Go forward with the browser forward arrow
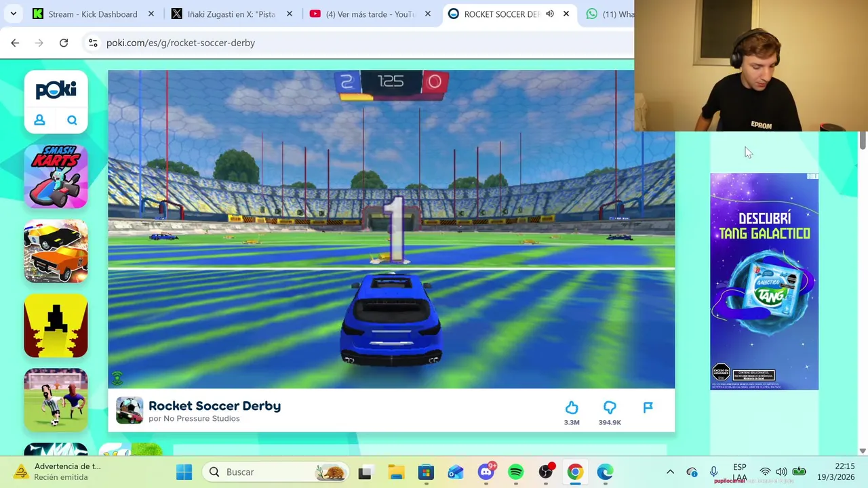The image size is (868, 488). pyautogui.click(x=39, y=43)
